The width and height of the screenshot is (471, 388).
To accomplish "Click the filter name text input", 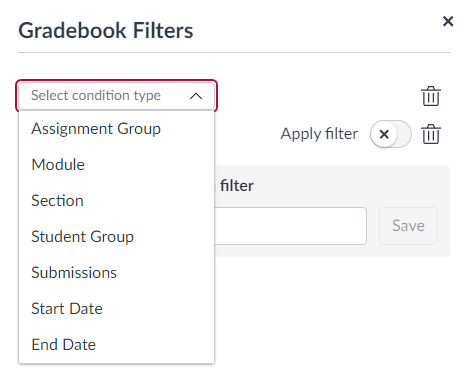I will pos(290,226).
